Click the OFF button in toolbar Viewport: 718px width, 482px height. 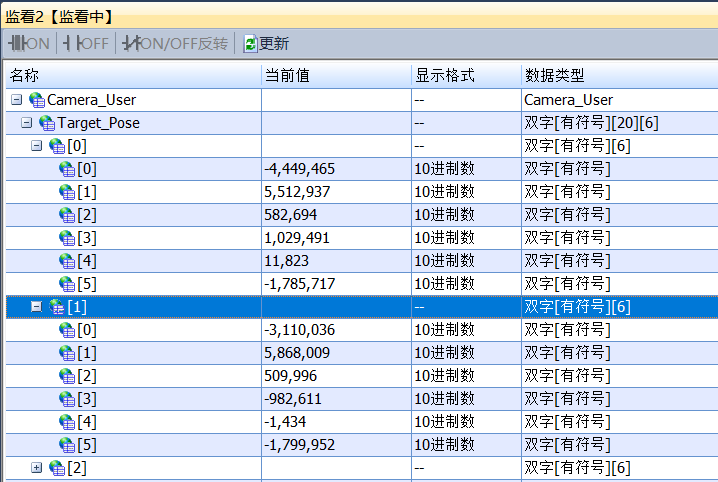click(x=86, y=43)
